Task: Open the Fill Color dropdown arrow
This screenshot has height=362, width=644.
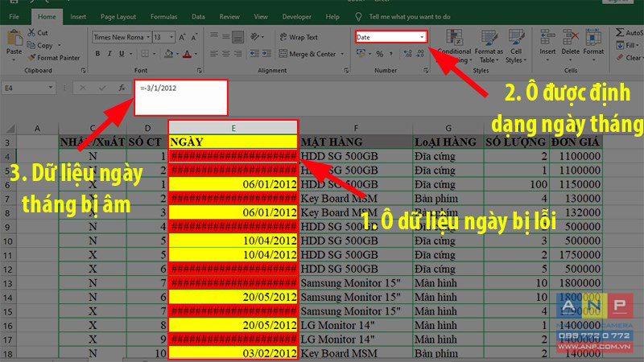Action: [x=177, y=54]
